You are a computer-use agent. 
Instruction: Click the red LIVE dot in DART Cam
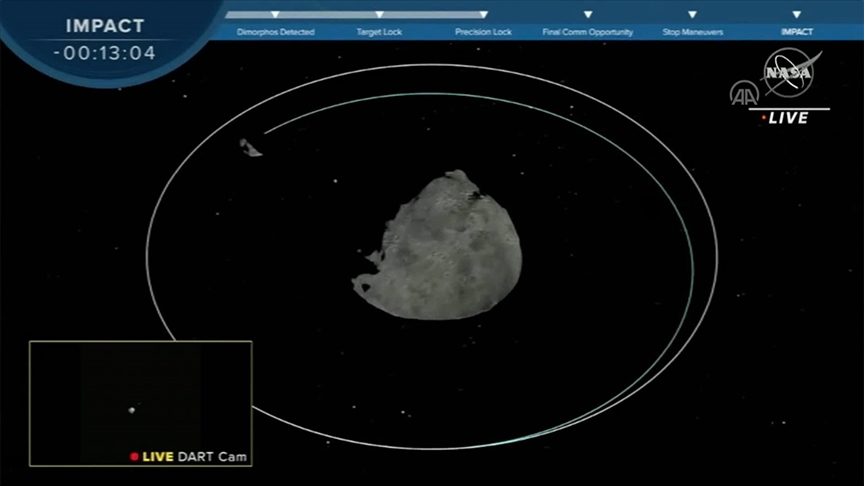point(134,457)
